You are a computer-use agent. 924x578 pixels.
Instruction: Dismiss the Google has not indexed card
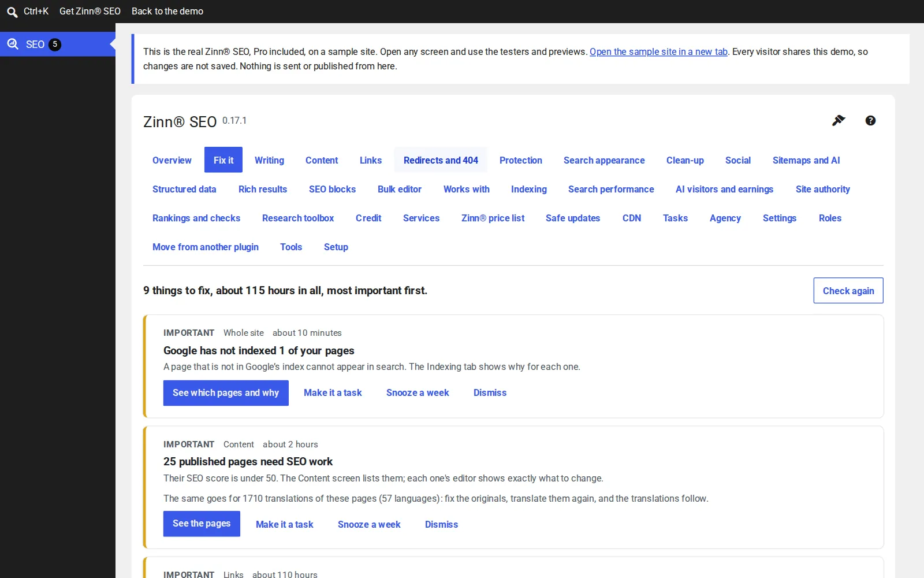490,393
